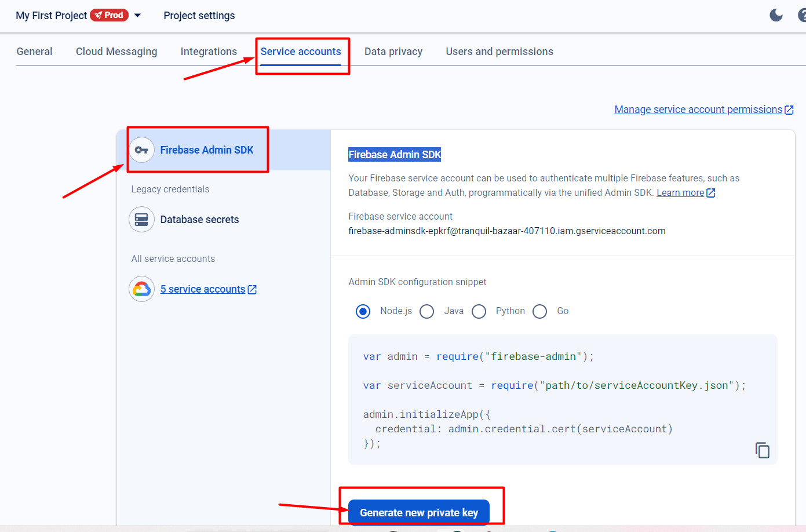The image size is (806, 532).
Task: Click the key icon beside Firebase Admin SDK
Action: (x=141, y=150)
